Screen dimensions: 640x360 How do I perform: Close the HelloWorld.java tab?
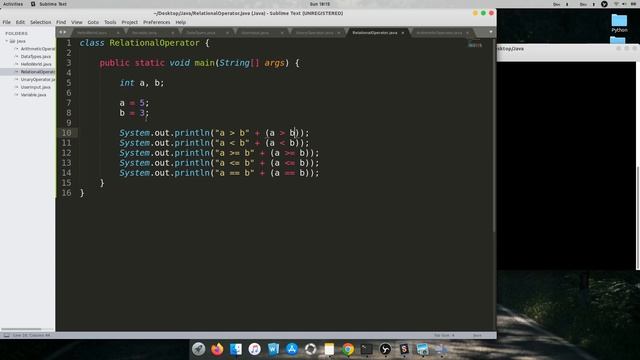(x=118, y=33)
